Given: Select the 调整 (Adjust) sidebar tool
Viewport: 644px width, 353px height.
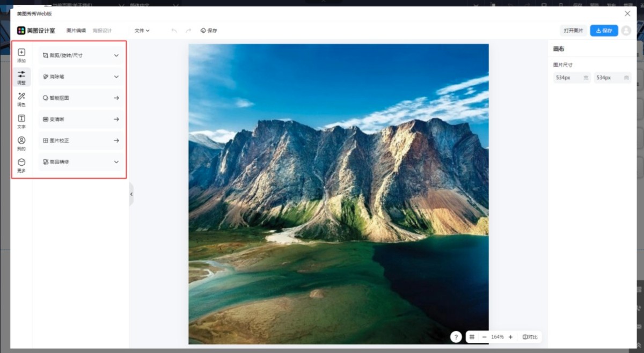Looking at the screenshot, I should pos(21,77).
